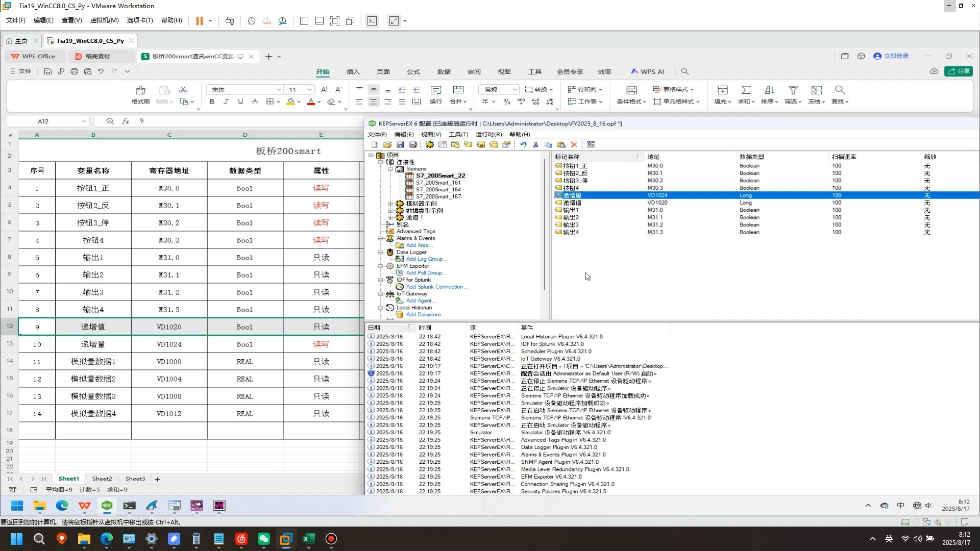Switch to the 插入 ribbon tab in WPS

tap(353, 72)
